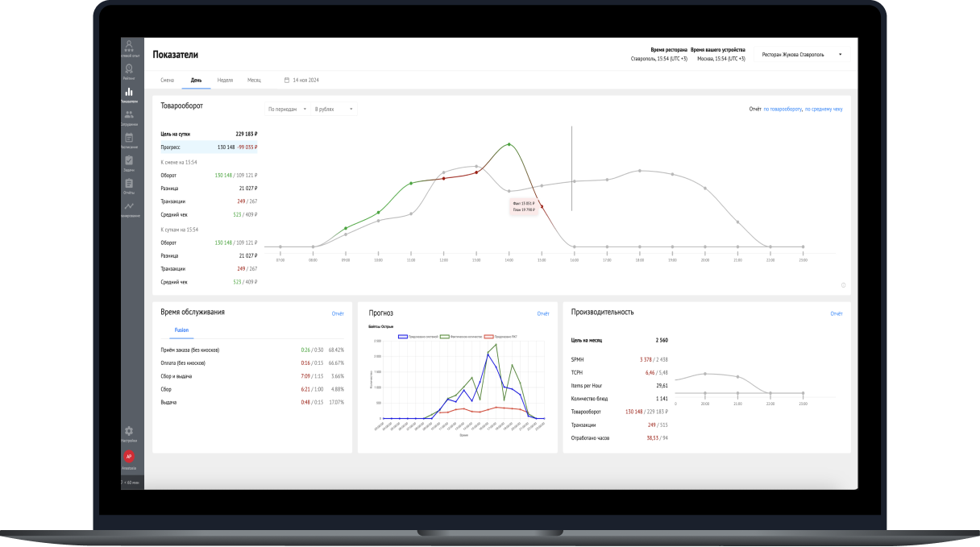Open the Отчёты clipboard icon
The height and width of the screenshot is (547, 980).
(x=129, y=186)
